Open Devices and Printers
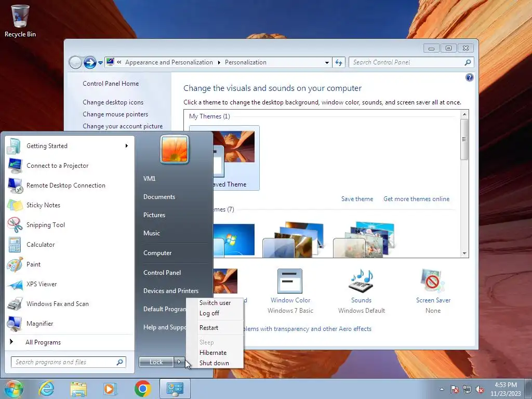The height and width of the screenshot is (399, 532). [x=171, y=291]
